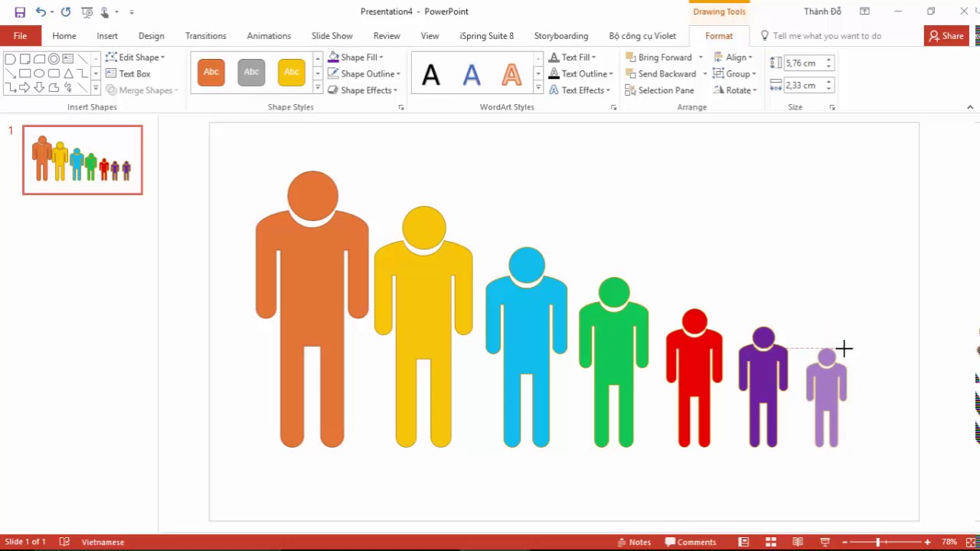Toggle the Notes pane

(x=634, y=542)
